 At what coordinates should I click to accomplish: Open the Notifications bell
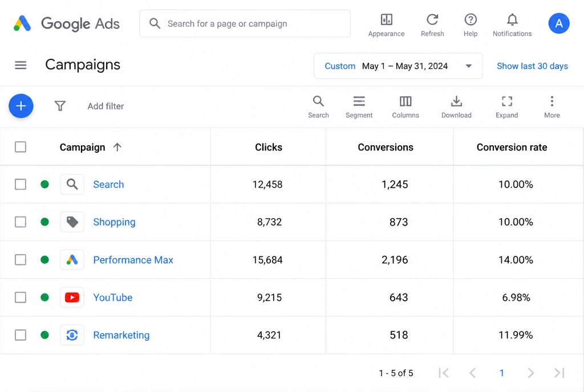click(512, 20)
